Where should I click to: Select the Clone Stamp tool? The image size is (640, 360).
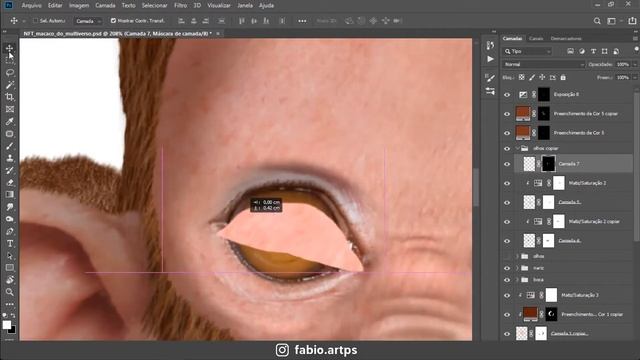[10, 158]
